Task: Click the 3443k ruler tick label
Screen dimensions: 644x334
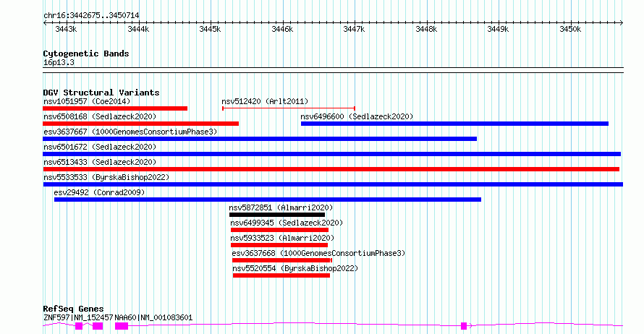Action: click(x=66, y=30)
